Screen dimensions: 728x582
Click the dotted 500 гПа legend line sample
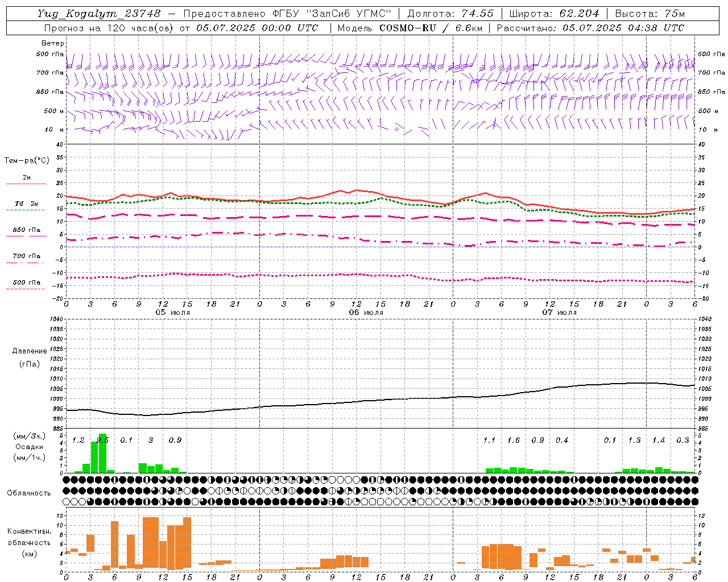(26, 289)
